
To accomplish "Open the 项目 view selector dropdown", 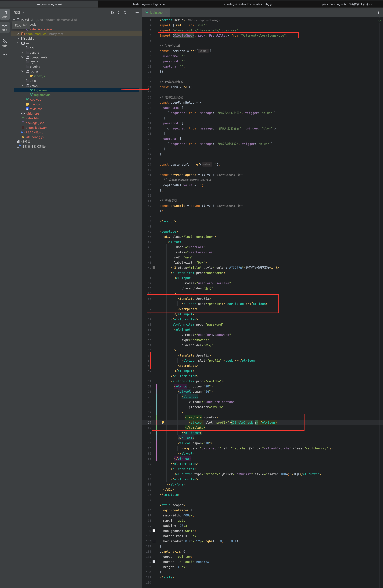I will tap(19, 12).
